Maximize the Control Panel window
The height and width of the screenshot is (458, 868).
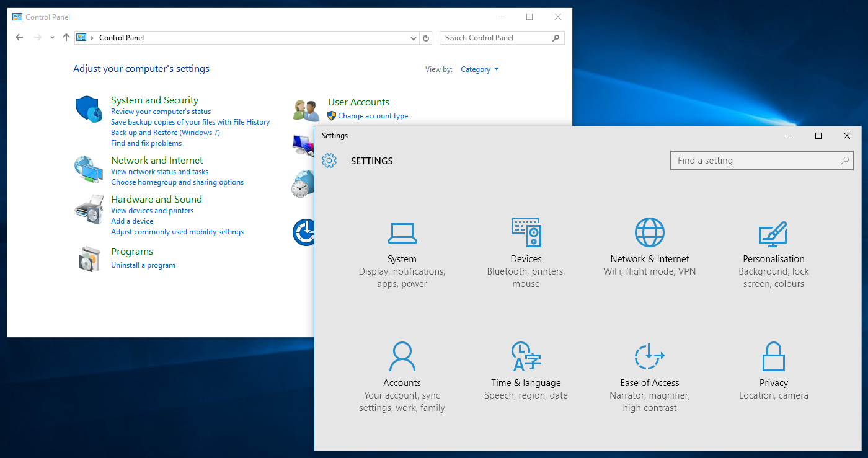(529, 17)
